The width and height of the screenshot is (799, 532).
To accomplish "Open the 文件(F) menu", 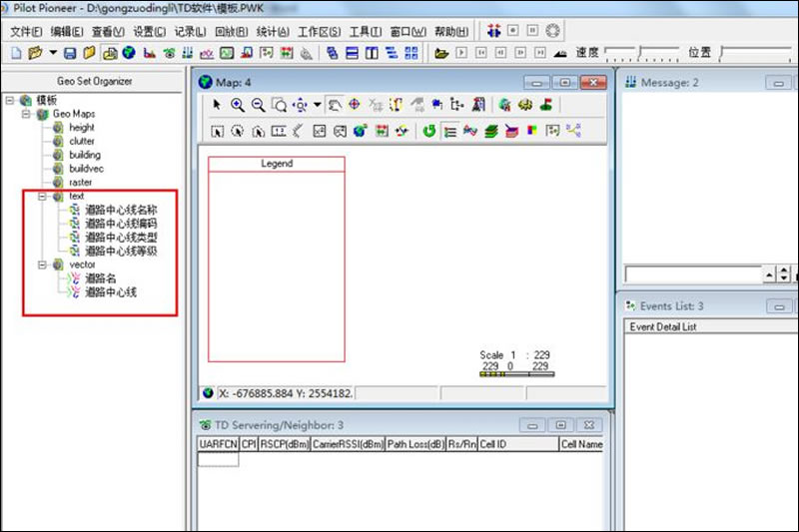I will [x=27, y=31].
